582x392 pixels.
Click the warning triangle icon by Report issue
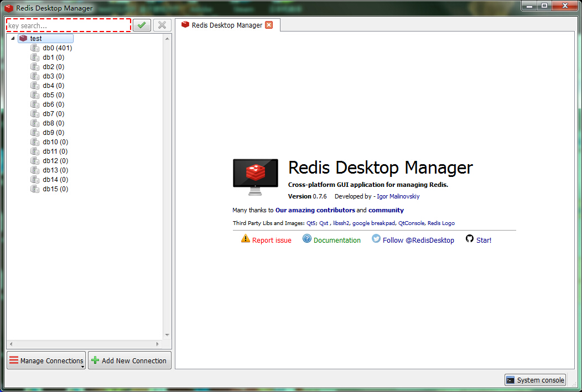(245, 238)
